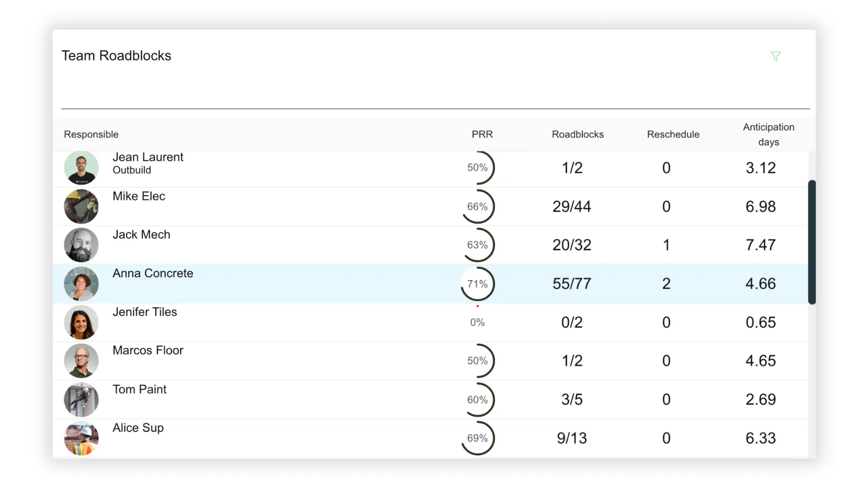Click the 9/13 roadblocks value
Image resolution: width=868 pixels, height=488 pixels.
click(x=572, y=438)
